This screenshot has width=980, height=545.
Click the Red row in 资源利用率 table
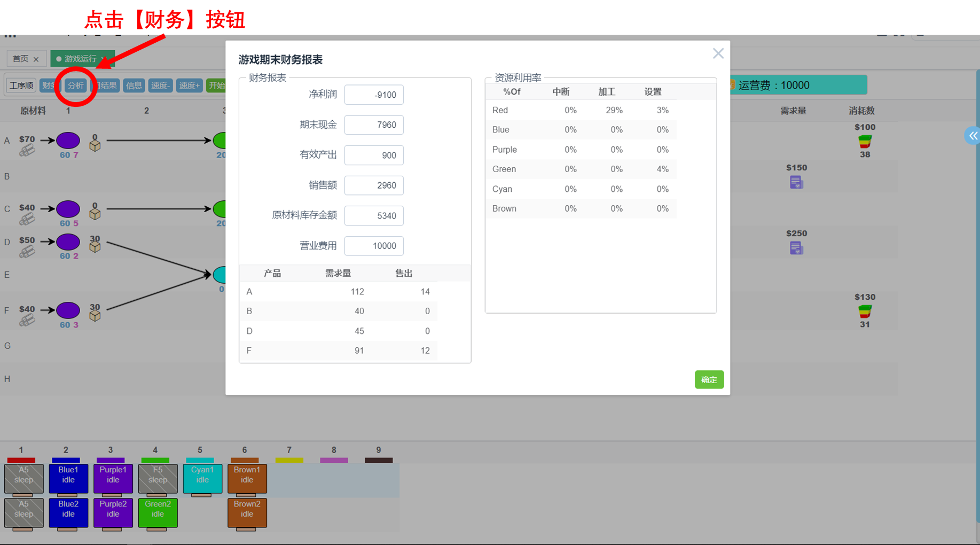pyautogui.click(x=581, y=110)
